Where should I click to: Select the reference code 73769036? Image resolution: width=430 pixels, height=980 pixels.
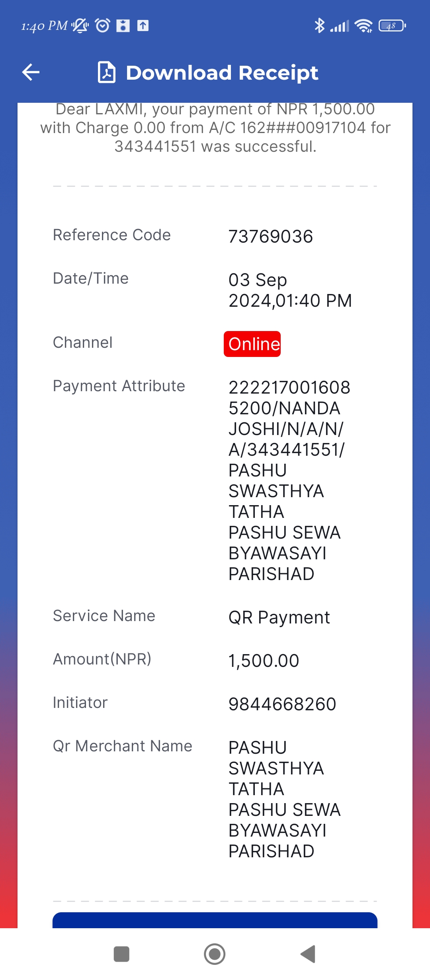[271, 236]
